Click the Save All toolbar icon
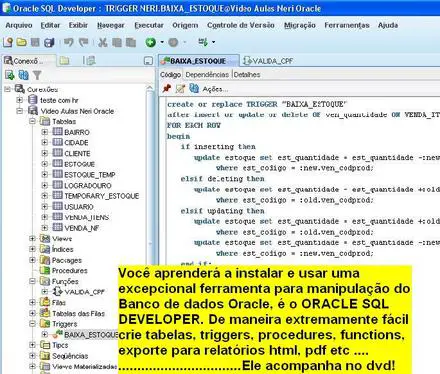The width and height of the screenshot is (440, 374). (49, 42)
